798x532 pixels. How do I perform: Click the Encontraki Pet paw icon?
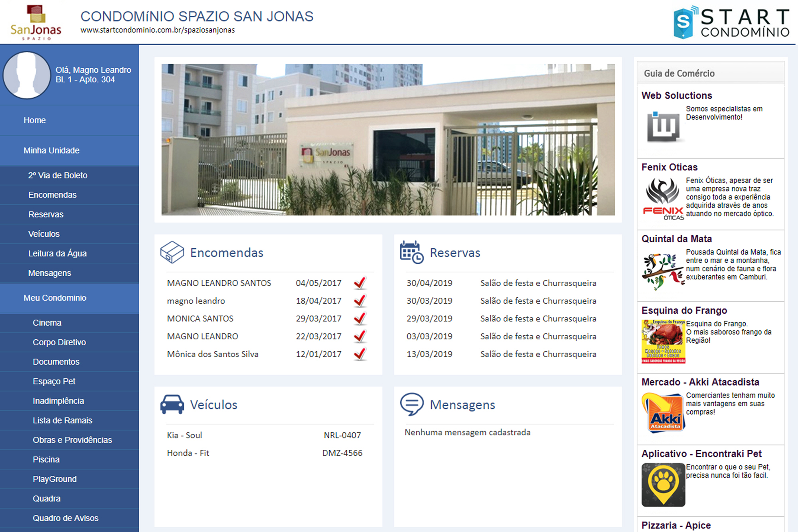click(x=663, y=485)
